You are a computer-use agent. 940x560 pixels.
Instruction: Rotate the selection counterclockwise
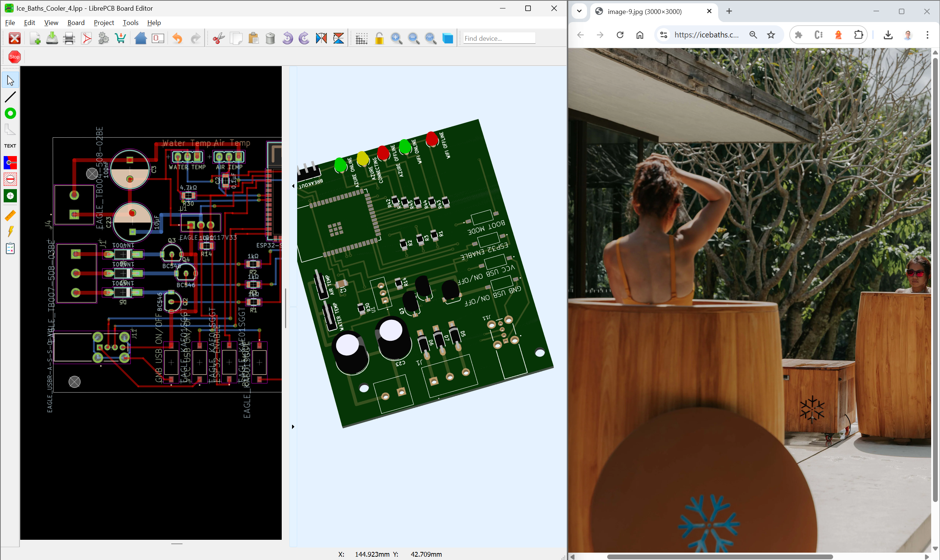pyautogui.click(x=288, y=38)
